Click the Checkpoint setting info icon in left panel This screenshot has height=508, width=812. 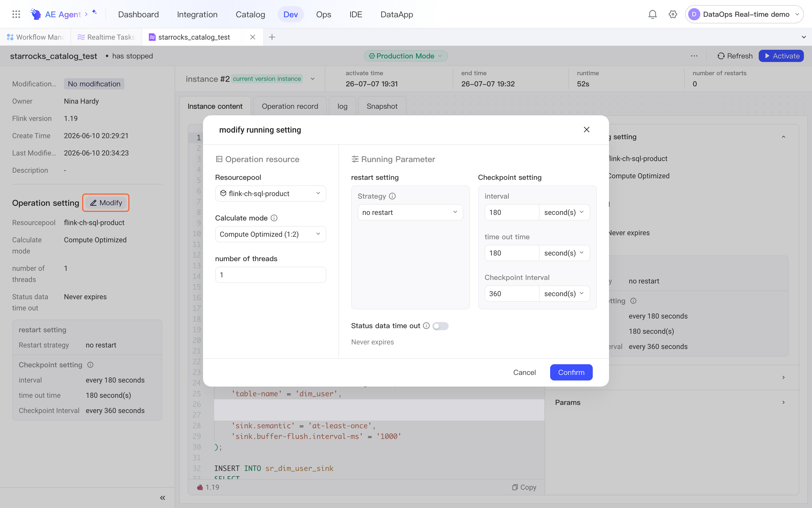coord(90,365)
